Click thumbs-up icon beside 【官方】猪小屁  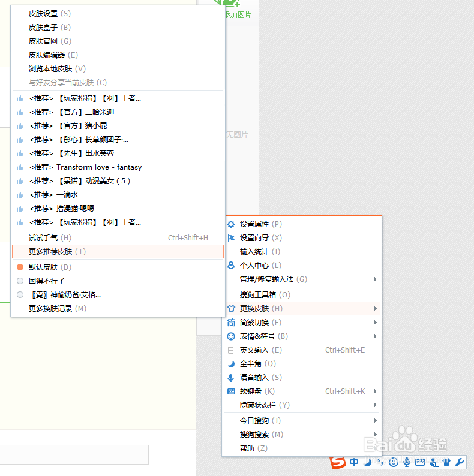[20, 126]
